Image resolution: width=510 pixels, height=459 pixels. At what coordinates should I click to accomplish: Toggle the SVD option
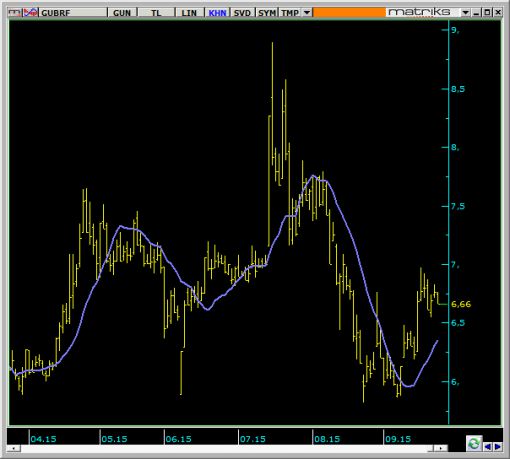(x=242, y=13)
